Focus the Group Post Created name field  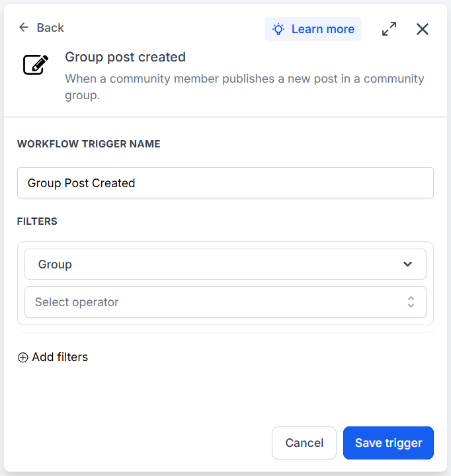(x=225, y=182)
